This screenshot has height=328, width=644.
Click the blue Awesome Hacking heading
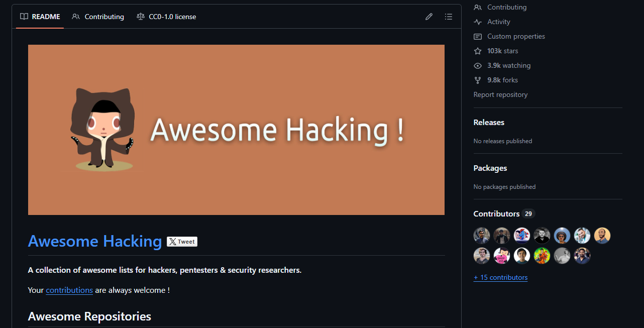(x=95, y=241)
